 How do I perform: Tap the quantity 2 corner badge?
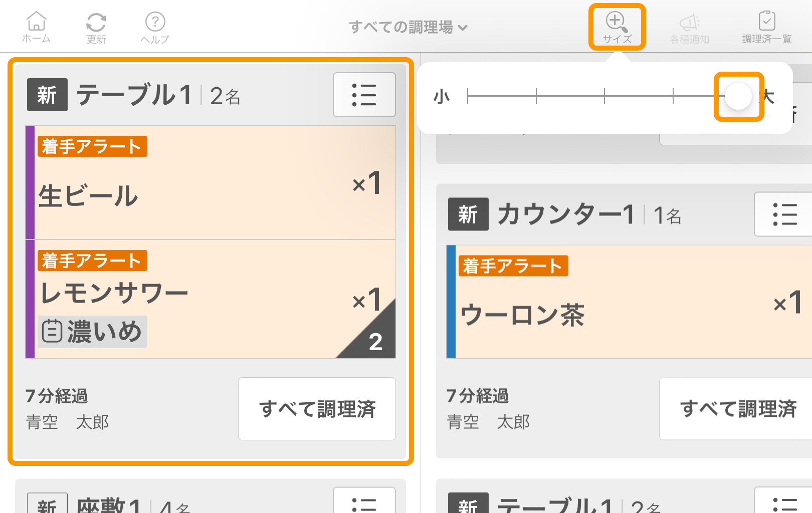click(375, 341)
